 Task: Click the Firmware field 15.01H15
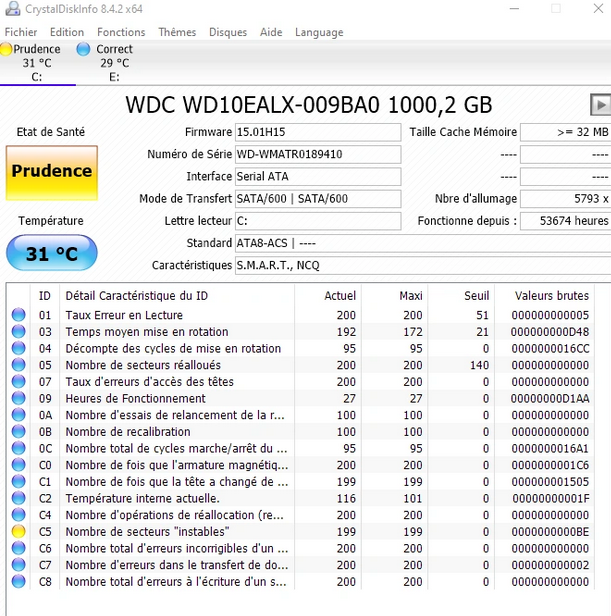(318, 132)
